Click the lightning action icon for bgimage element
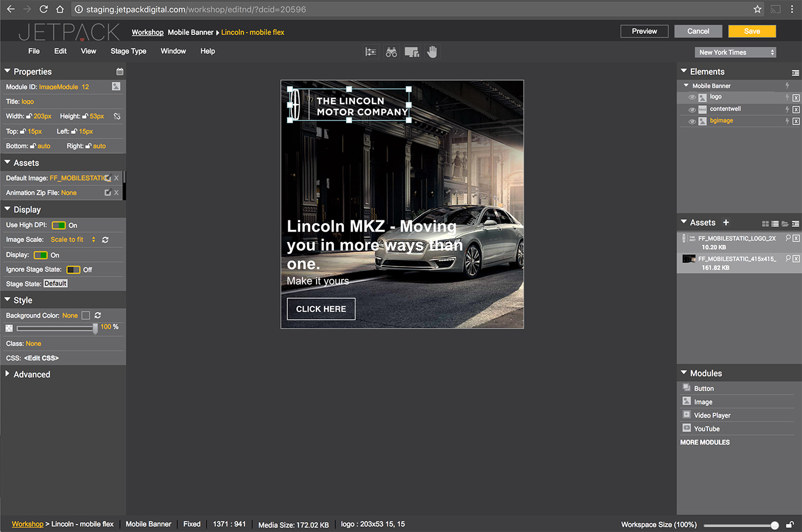 787,121
